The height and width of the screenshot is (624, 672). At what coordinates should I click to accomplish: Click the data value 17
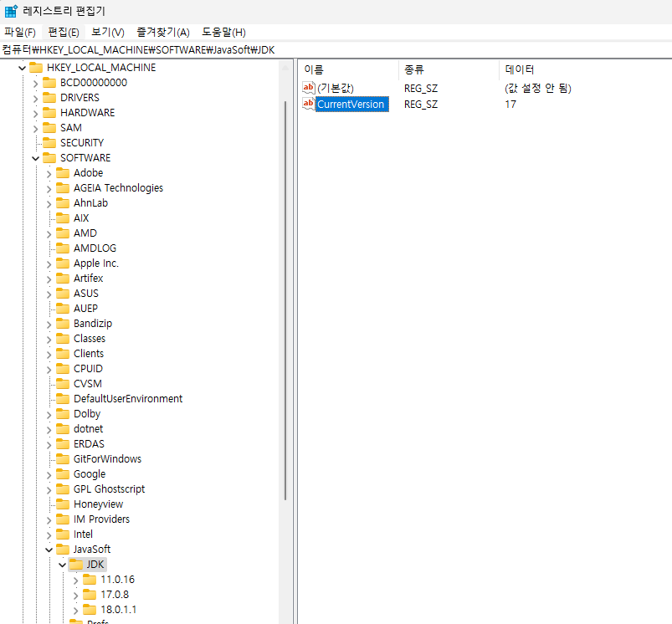510,104
